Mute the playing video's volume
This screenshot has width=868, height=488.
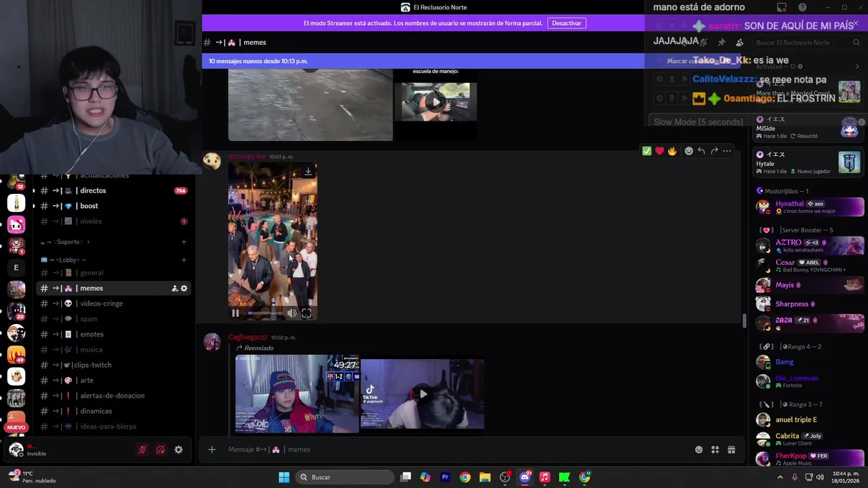[x=292, y=313]
